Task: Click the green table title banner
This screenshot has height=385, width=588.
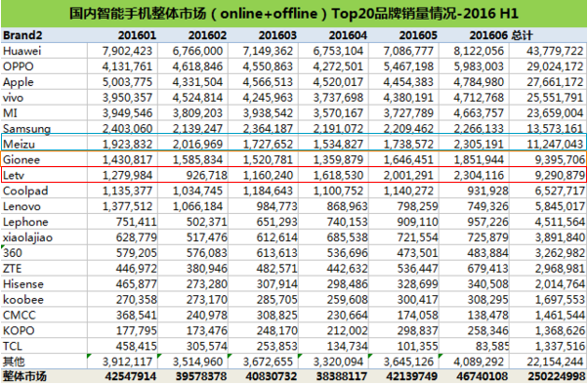Action: coord(294,14)
